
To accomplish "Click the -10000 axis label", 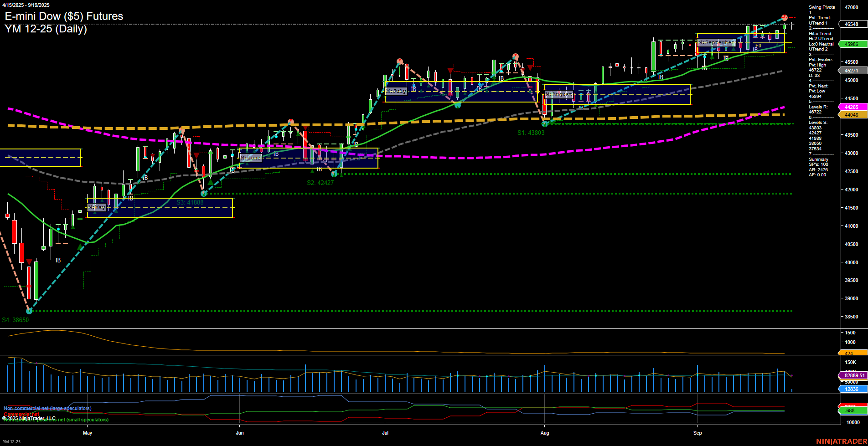I will (x=852, y=422).
